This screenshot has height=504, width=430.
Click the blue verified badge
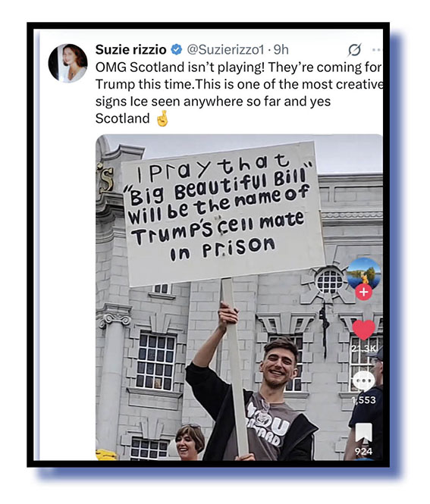[176, 49]
